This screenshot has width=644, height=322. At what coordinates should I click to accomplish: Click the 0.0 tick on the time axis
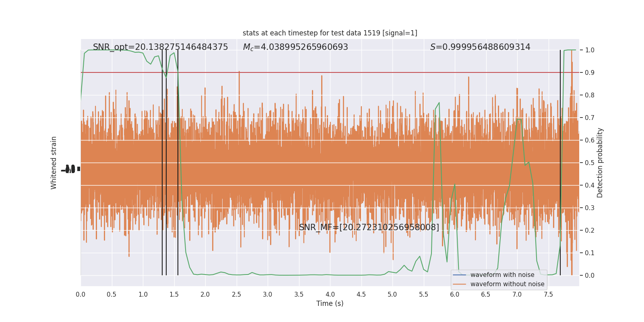click(80, 295)
